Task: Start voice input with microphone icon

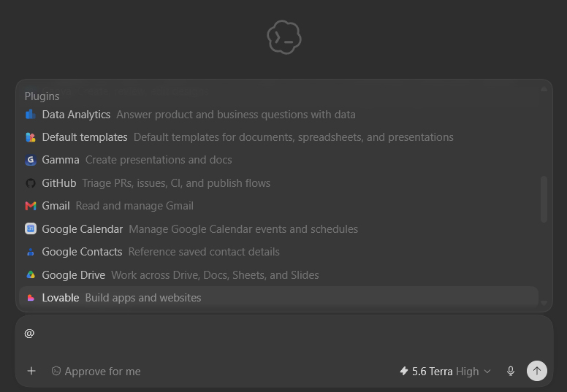Action: 511,371
